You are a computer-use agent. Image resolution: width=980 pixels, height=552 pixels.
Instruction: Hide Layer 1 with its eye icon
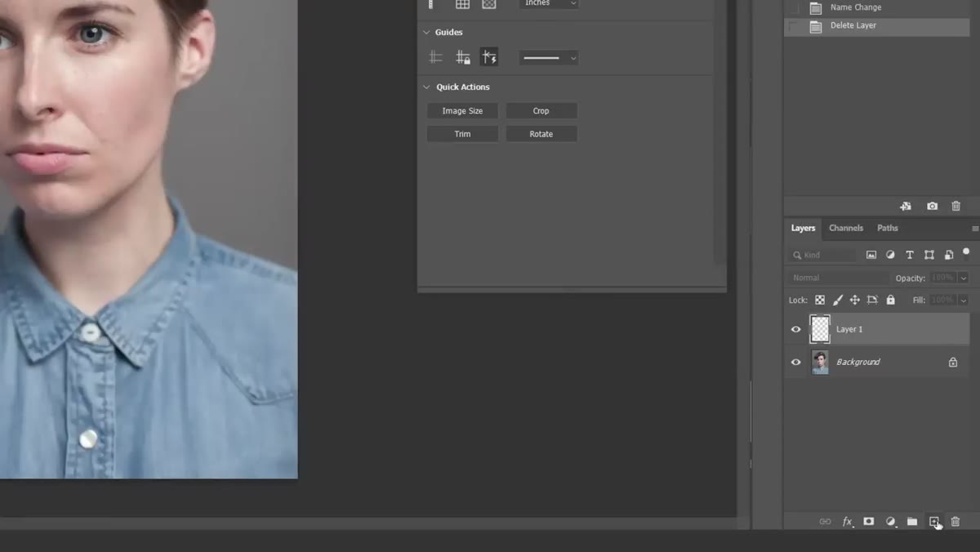point(796,330)
